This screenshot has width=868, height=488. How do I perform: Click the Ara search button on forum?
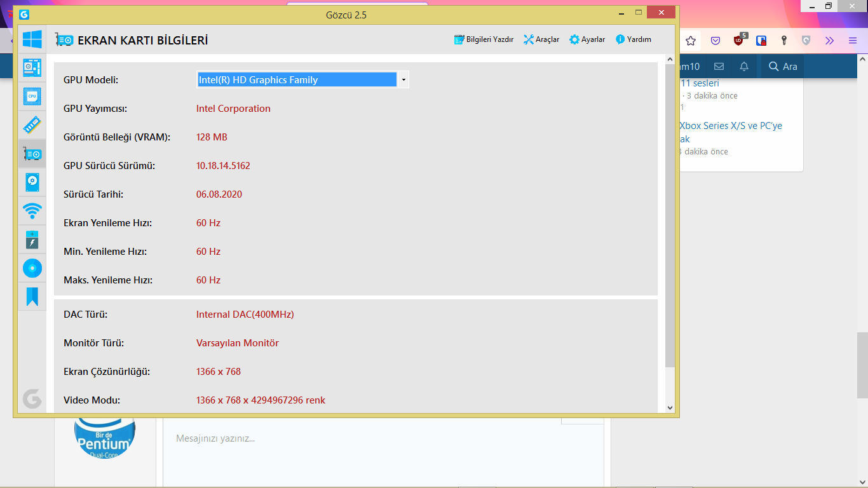tap(783, 67)
